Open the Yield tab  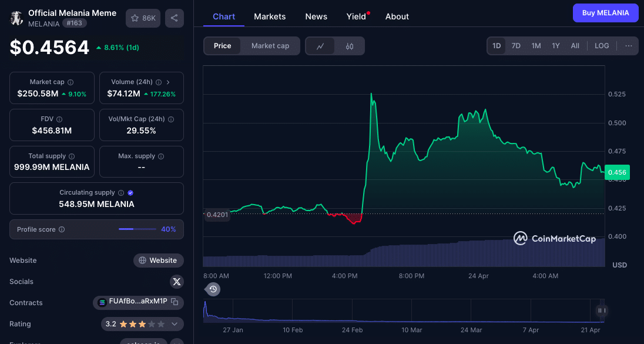(356, 16)
